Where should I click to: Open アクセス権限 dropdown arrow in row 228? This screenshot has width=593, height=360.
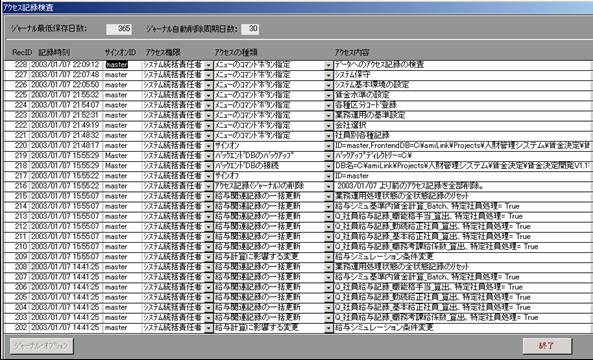click(208, 65)
